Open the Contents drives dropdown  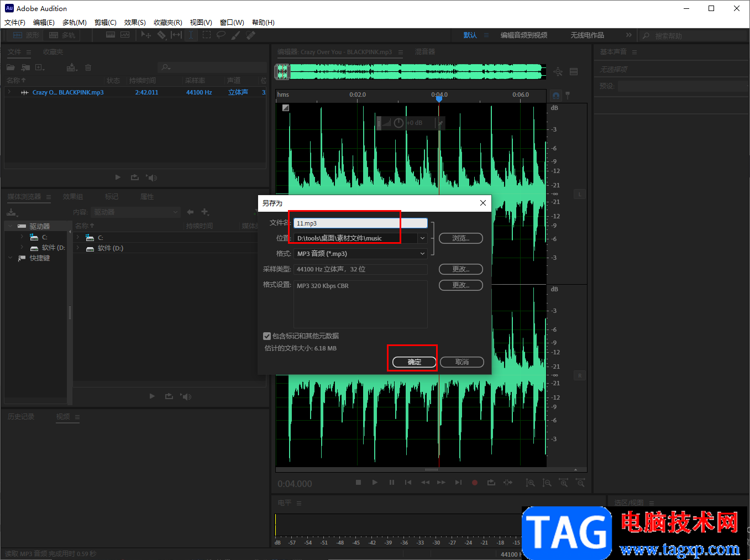tap(135, 212)
